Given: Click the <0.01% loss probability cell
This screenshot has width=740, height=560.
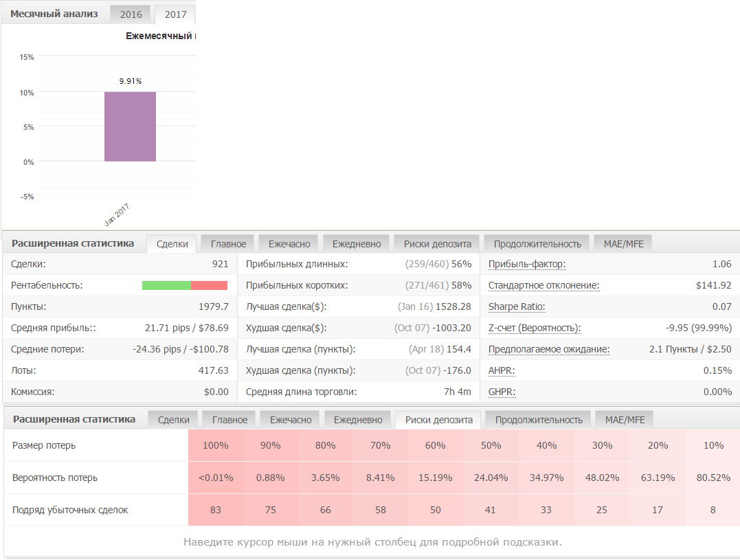Looking at the screenshot, I should (x=216, y=478).
